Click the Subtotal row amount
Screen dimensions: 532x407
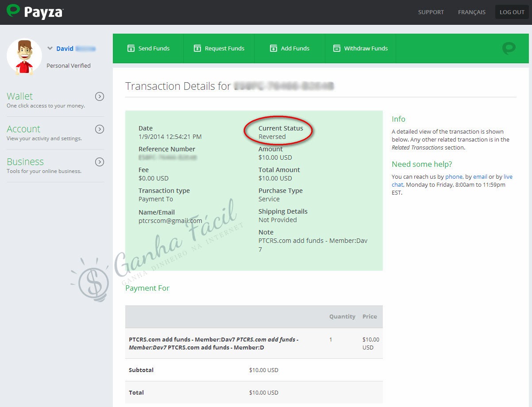coord(264,370)
